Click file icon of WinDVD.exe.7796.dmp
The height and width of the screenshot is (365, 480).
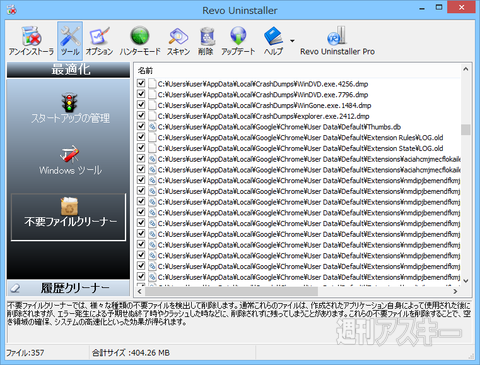click(x=152, y=95)
